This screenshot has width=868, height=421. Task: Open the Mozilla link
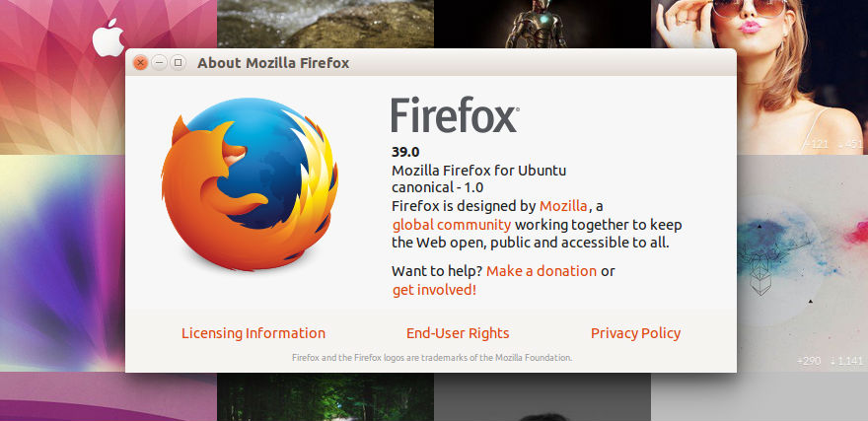click(x=563, y=206)
